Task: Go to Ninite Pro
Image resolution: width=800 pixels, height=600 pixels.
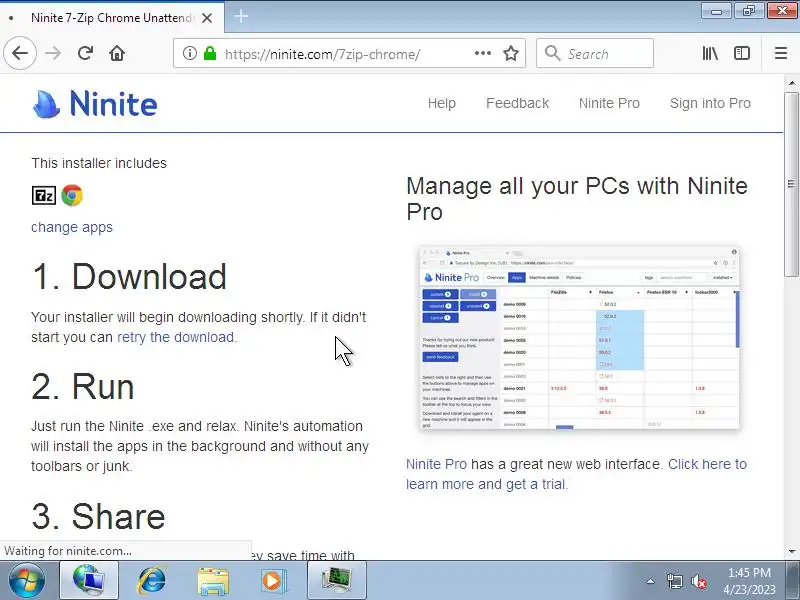Action: [609, 103]
